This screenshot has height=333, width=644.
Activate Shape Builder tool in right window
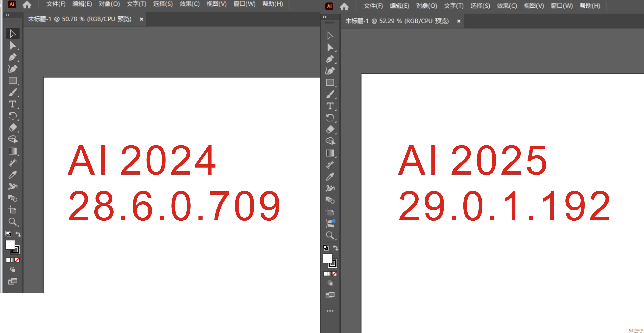point(330,141)
